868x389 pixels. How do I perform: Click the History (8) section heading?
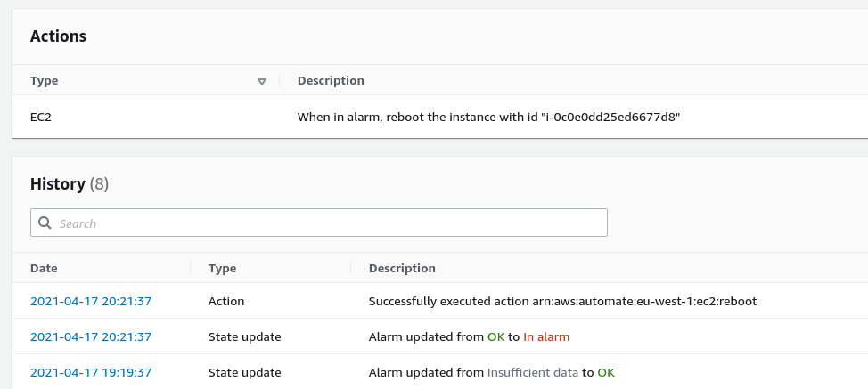(x=69, y=184)
